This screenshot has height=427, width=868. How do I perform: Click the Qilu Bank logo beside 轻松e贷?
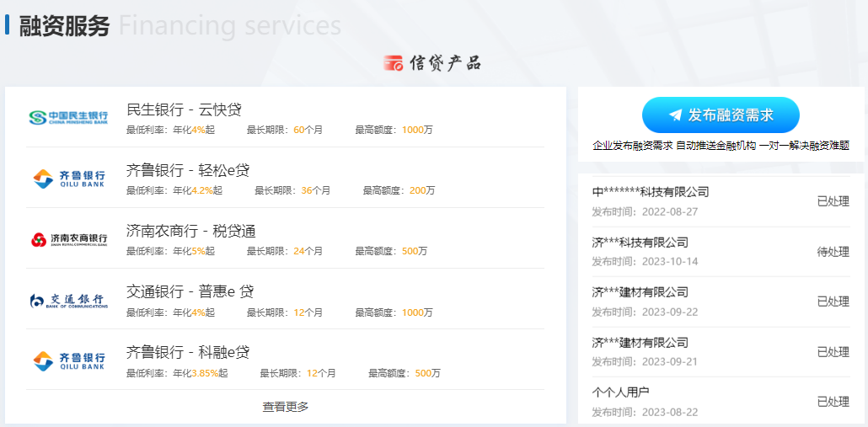tap(68, 178)
